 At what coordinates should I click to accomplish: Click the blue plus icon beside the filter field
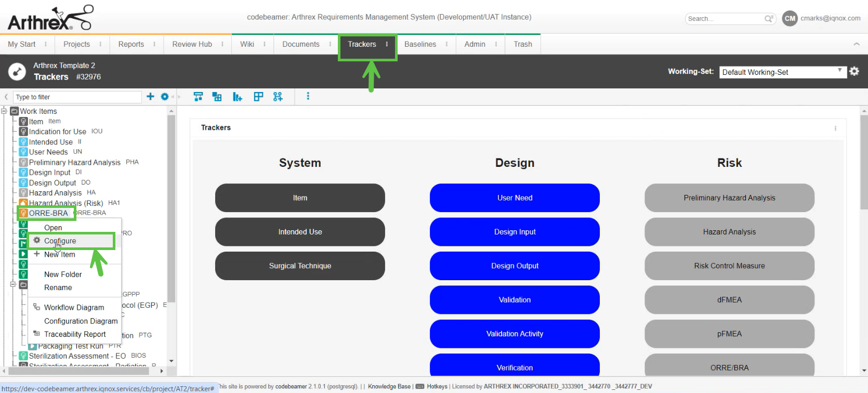click(x=150, y=97)
